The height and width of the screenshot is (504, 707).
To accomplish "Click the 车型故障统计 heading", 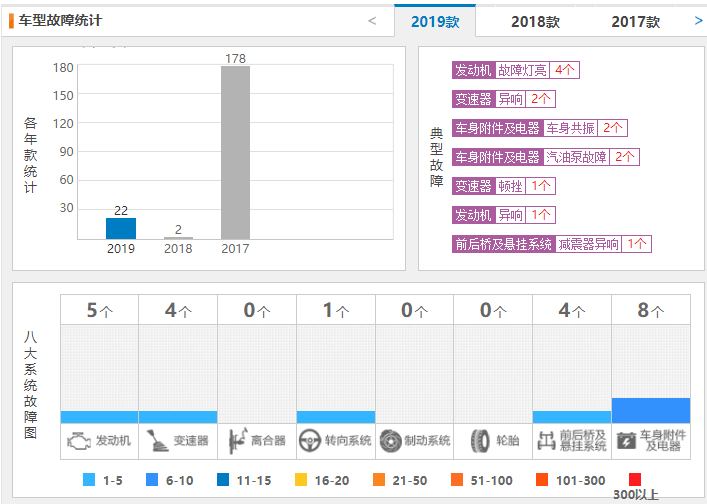I will [x=60, y=20].
